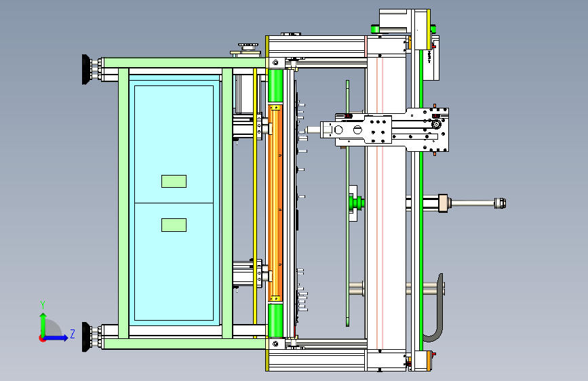Select the bottom-left black leveling foot

[x=87, y=337]
